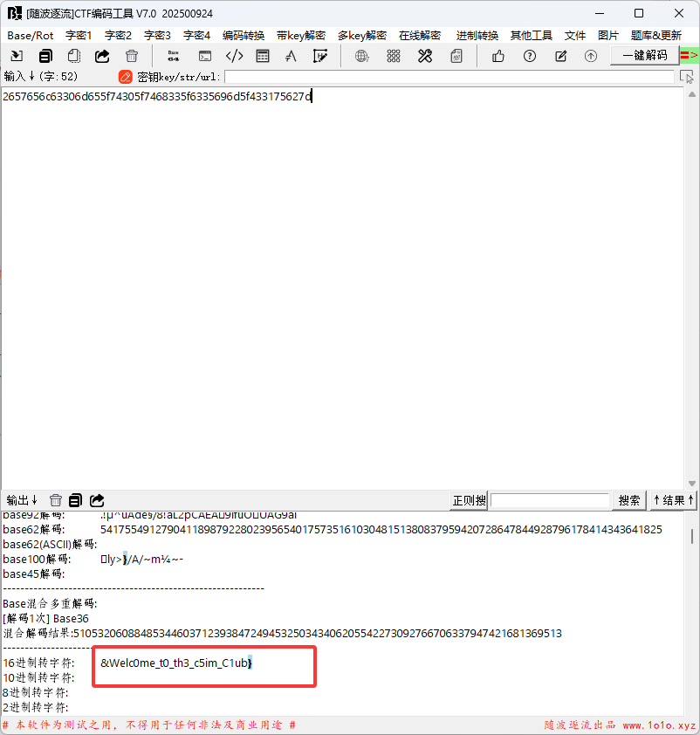Clear the output using the lower trash icon
The height and width of the screenshot is (735, 700).
coord(56,500)
